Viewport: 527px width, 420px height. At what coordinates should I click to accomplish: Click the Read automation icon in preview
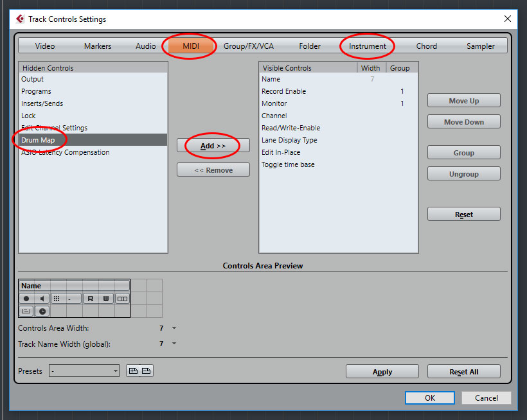91,299
